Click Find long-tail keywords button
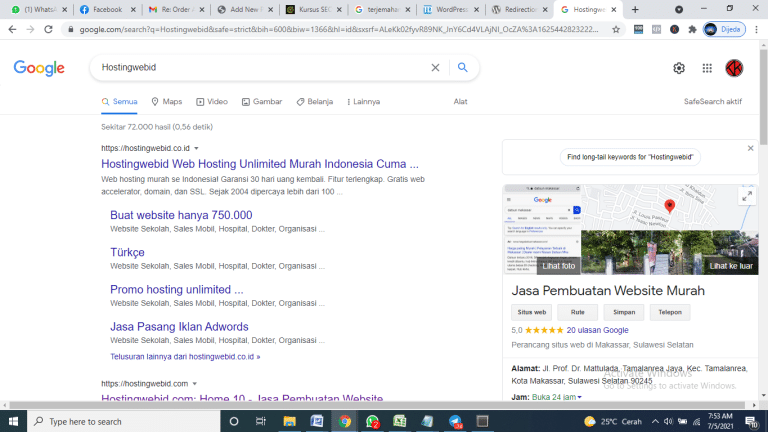 pyautogui.click(x=630, y=157)
